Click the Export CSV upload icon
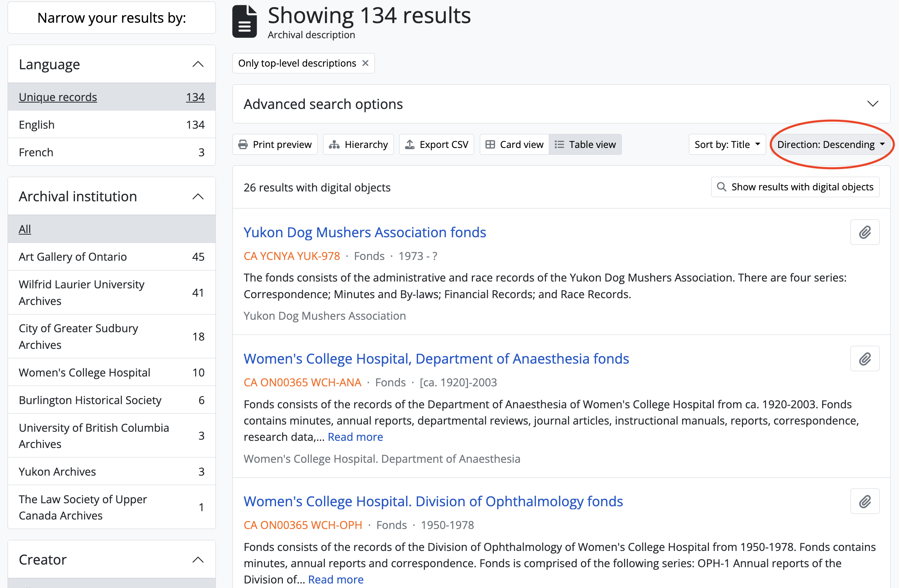 [x=410, y=145]
